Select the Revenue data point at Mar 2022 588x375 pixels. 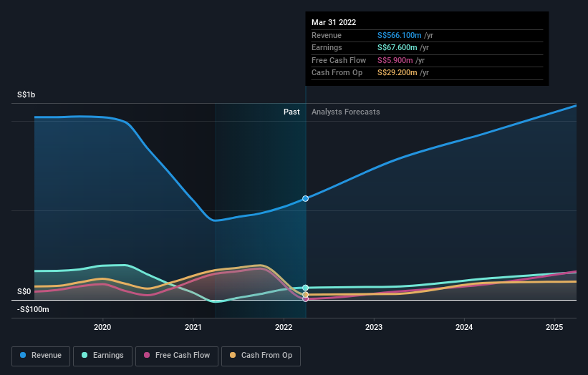[x=306, y=198]
